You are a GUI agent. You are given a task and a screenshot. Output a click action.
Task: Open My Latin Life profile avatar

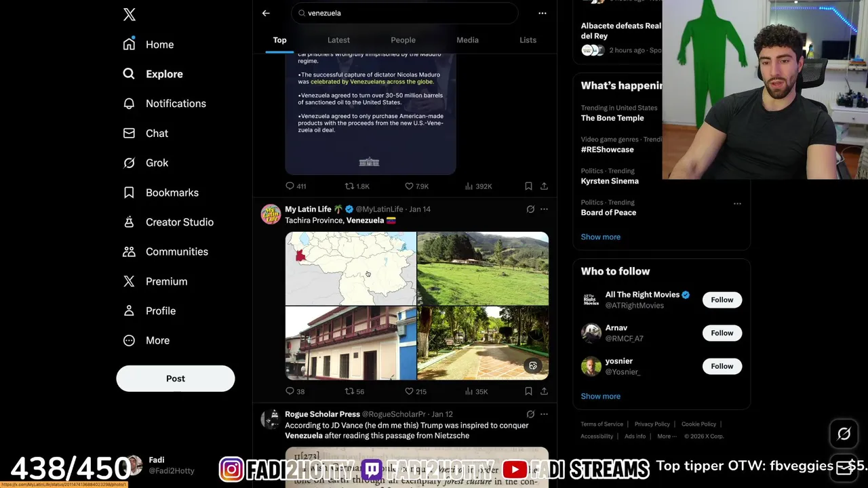[x=271, y=213]
